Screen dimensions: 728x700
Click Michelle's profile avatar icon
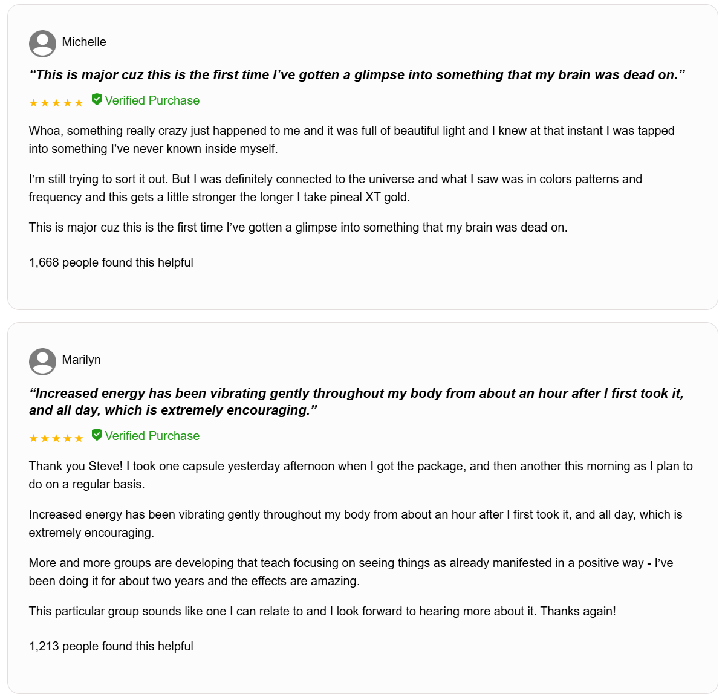pos(42,44)
